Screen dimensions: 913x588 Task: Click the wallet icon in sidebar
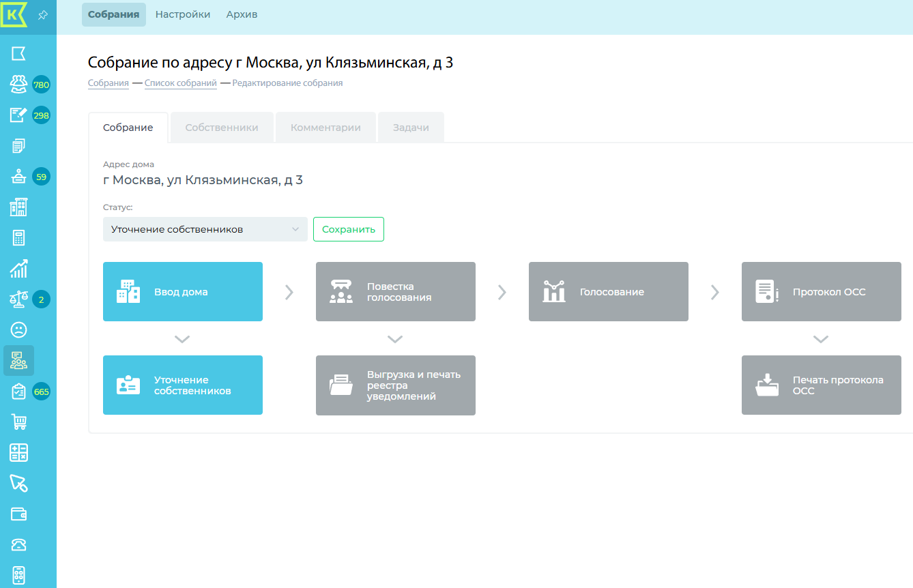(x=18, y=514)
